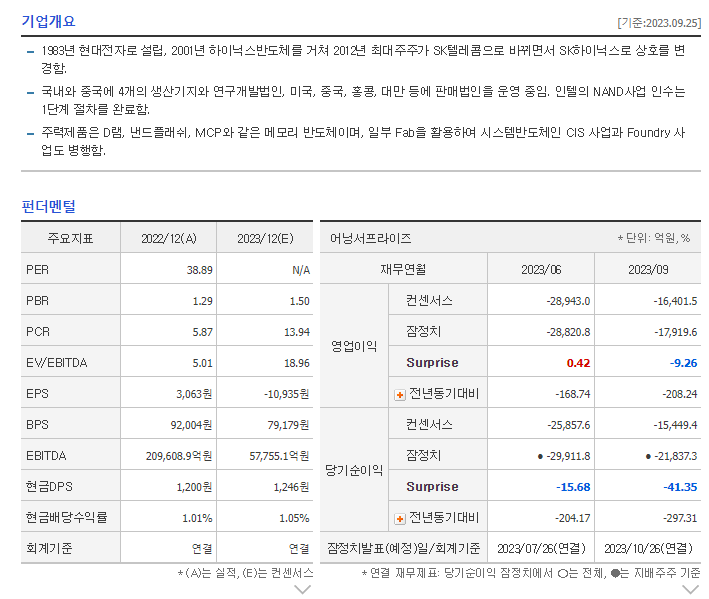The height and width of the screenshot is (599, 709).
Task: Click the 2023/10/26(연결) date cell
Action: (648, 549)
